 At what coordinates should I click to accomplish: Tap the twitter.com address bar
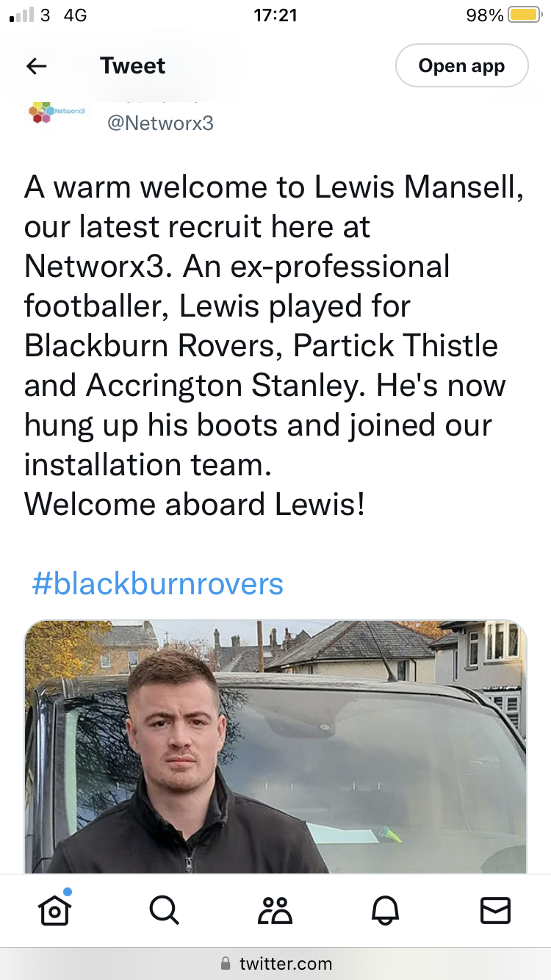point(275,963)
